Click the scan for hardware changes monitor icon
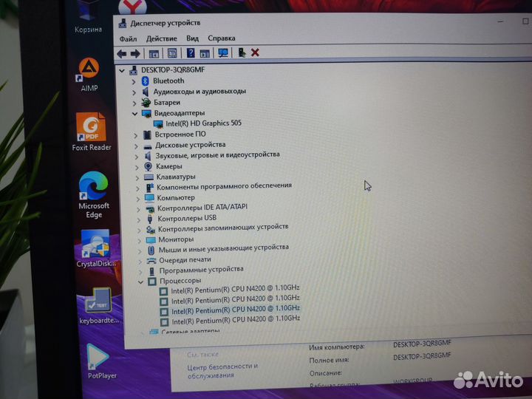Screen dimensions: 532x399 click(x=223, y=52)
